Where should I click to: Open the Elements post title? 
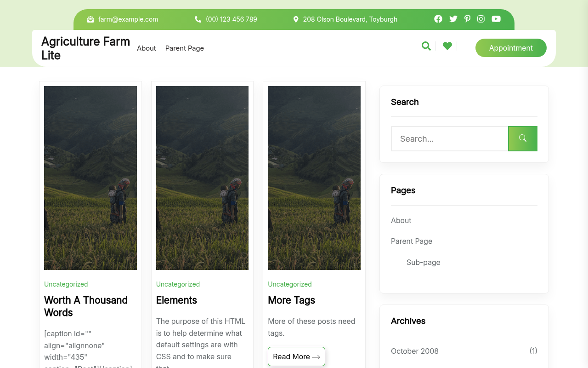[176, 300]
